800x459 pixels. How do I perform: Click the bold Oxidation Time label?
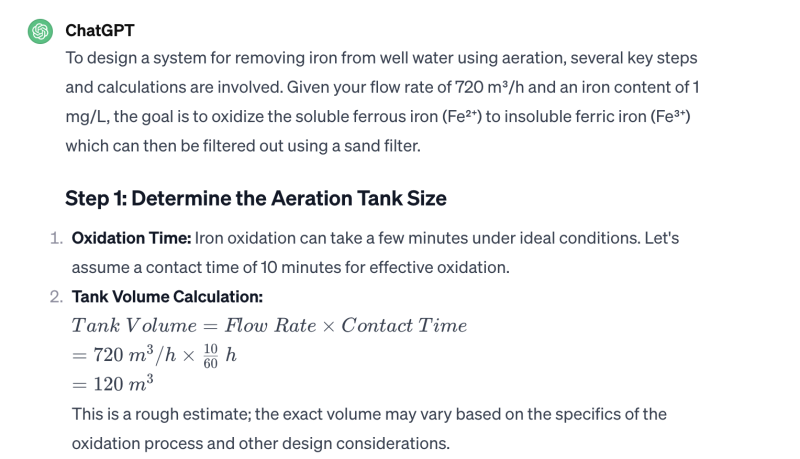[131, 238]
